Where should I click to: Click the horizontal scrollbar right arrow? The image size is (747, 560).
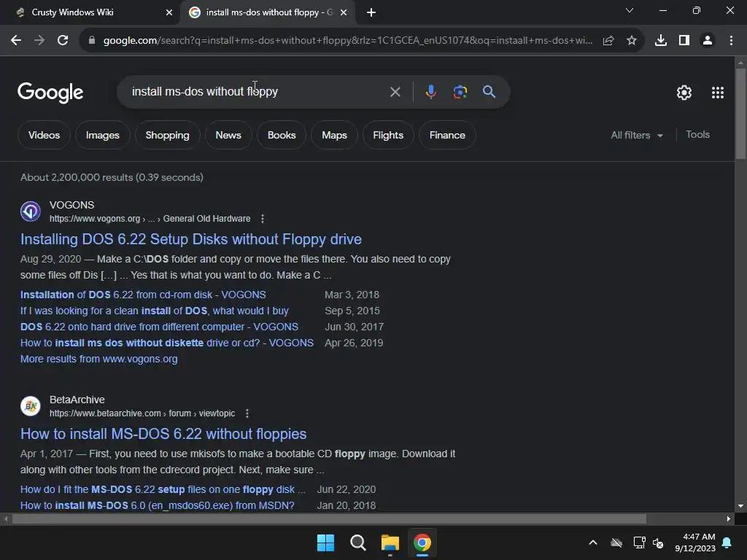(729, 518)
